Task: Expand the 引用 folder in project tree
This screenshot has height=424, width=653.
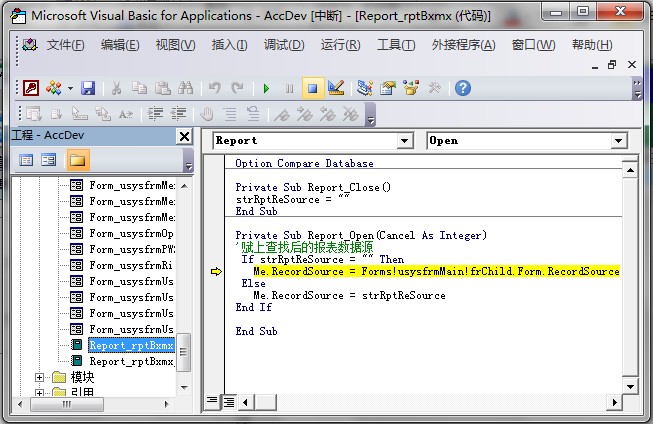Action: click(x=39, y=393)
